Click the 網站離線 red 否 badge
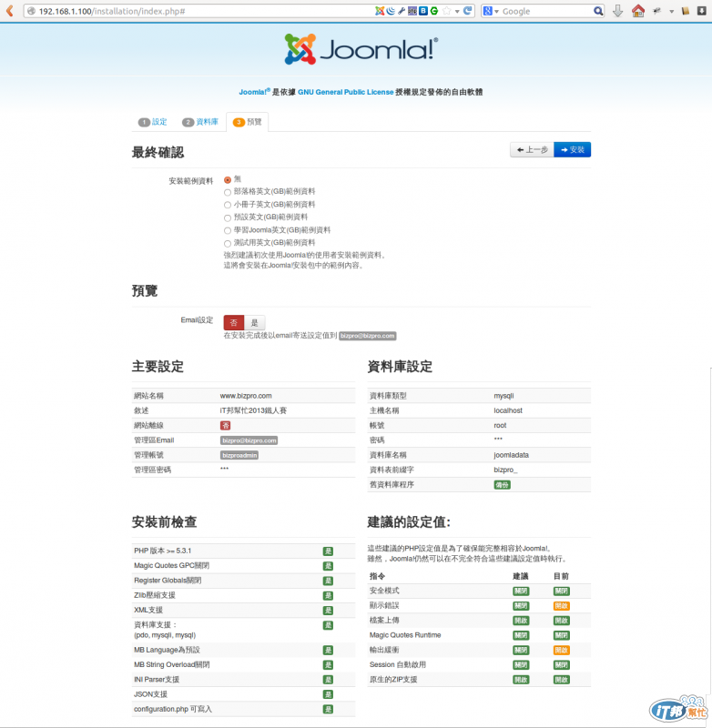Viewport: 712px width, 728px height. pos(225,425)
